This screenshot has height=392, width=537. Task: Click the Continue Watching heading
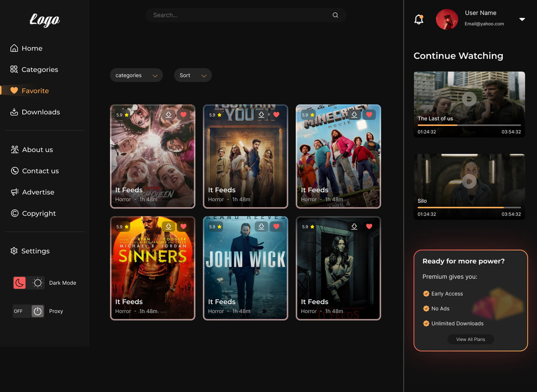click(458, 55)
